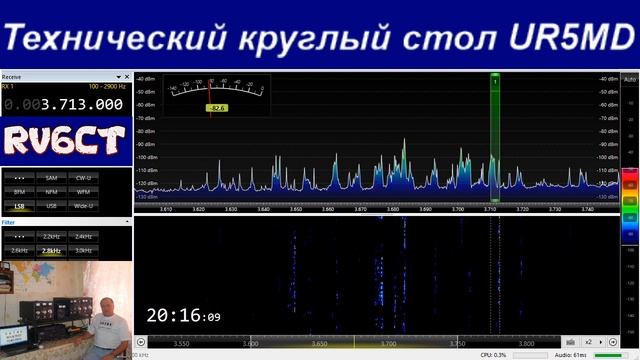Set filter bandwidth to 2.2kHz
Viewport: 640px width, 360px height.
(x=51, y=236)
